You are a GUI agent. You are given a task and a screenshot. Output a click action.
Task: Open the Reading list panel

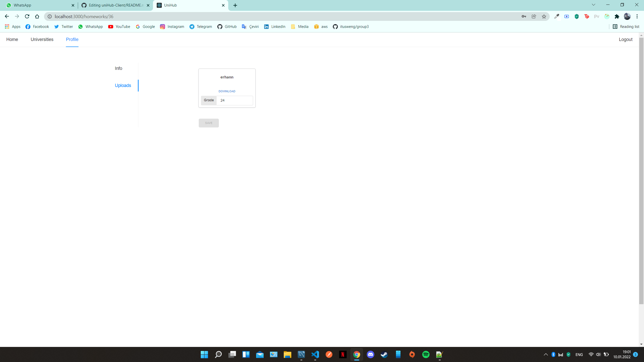click(626, 26)
